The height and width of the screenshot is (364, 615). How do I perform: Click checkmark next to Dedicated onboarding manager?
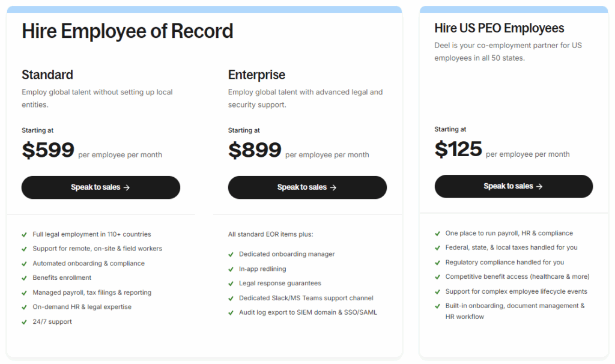(x=231, y=254)
